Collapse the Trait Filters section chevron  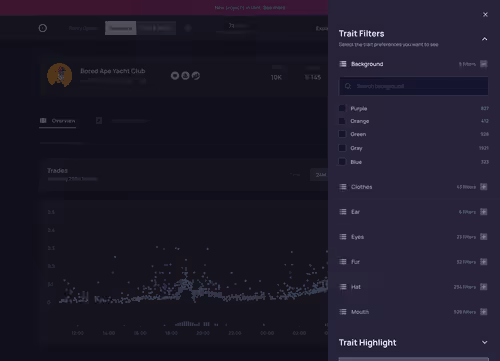pos(484,39)
